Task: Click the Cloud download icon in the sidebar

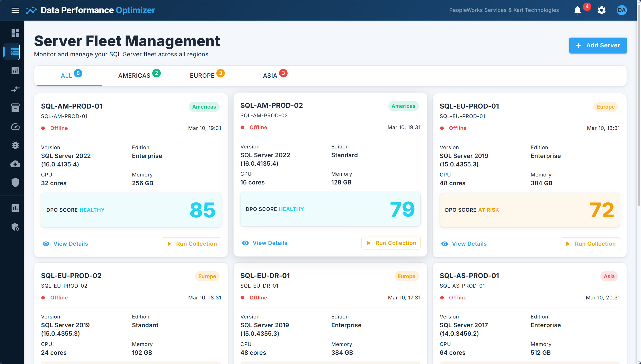Action: (15, 164)
